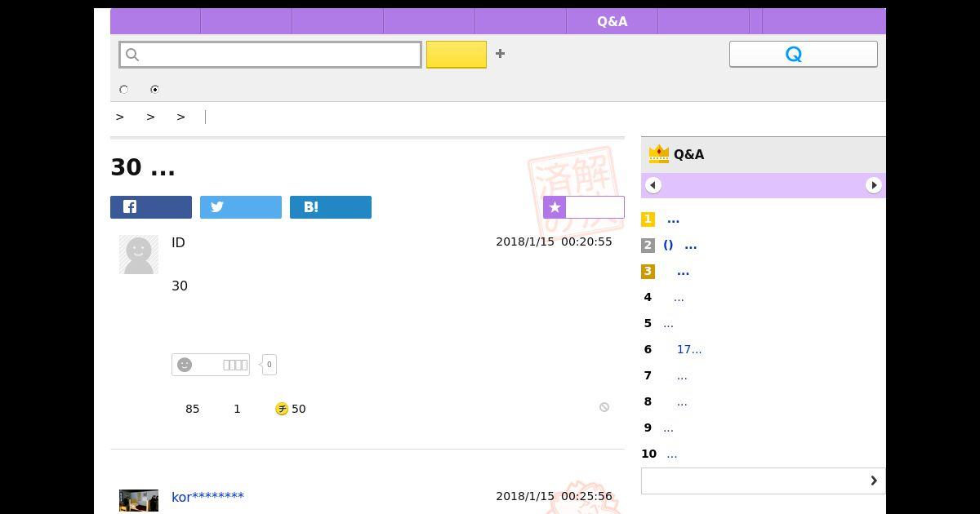Open the ranking item numbered 8
The image size is (980, 514).
pos(682,402)
